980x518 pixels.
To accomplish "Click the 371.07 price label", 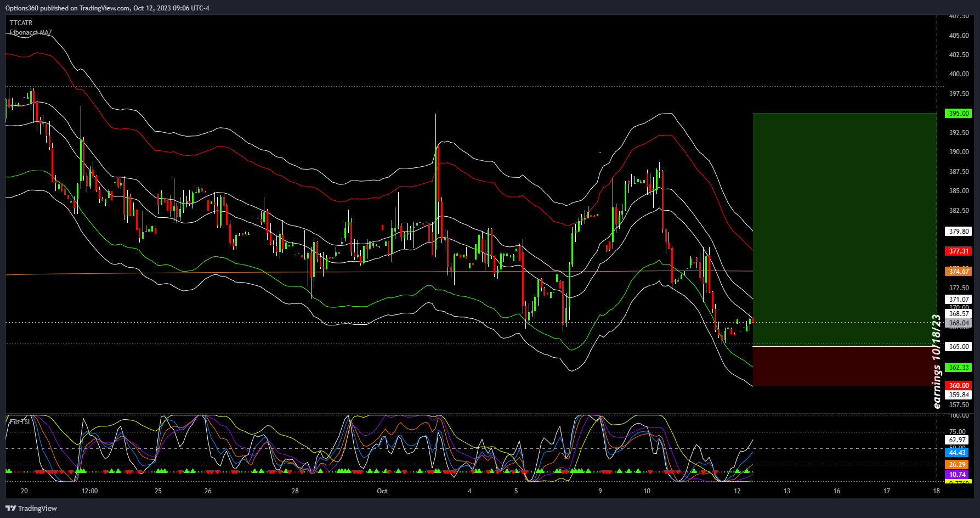I will pos(959,300).
